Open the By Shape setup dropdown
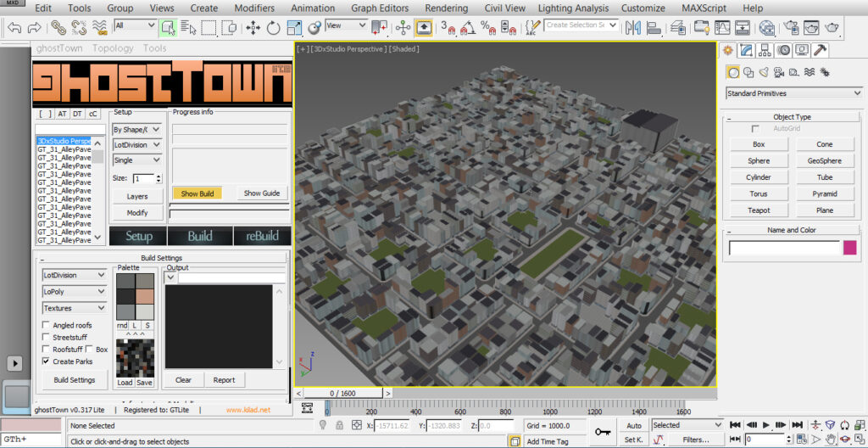The height and width of the screenshot is (448, 868). [x=136, y=129]
